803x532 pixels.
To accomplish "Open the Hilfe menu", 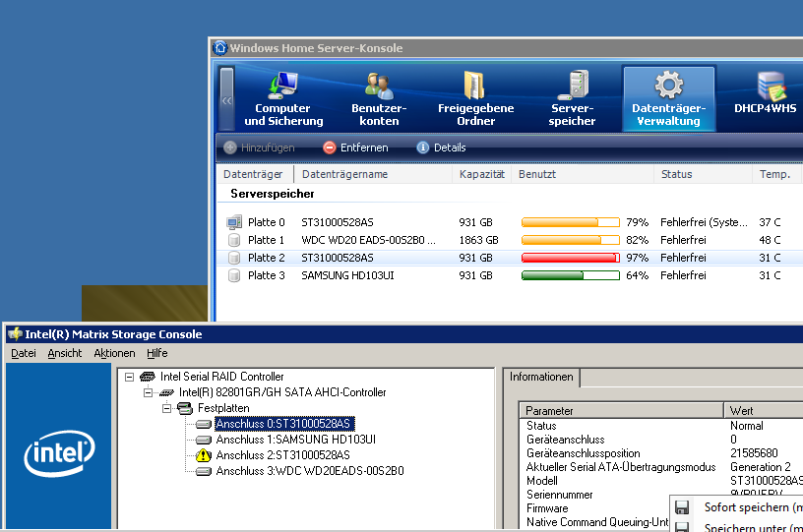I will 157,353.
